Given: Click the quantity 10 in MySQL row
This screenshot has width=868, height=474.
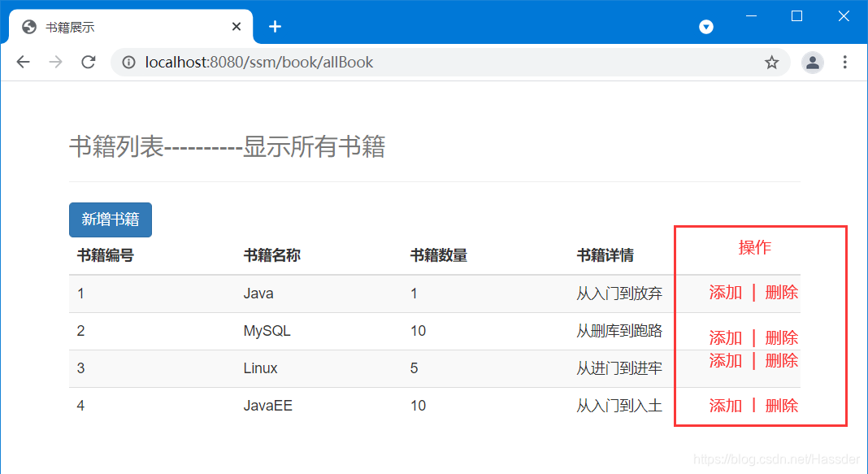Looking at the screenshot, I should pos(418,331).
